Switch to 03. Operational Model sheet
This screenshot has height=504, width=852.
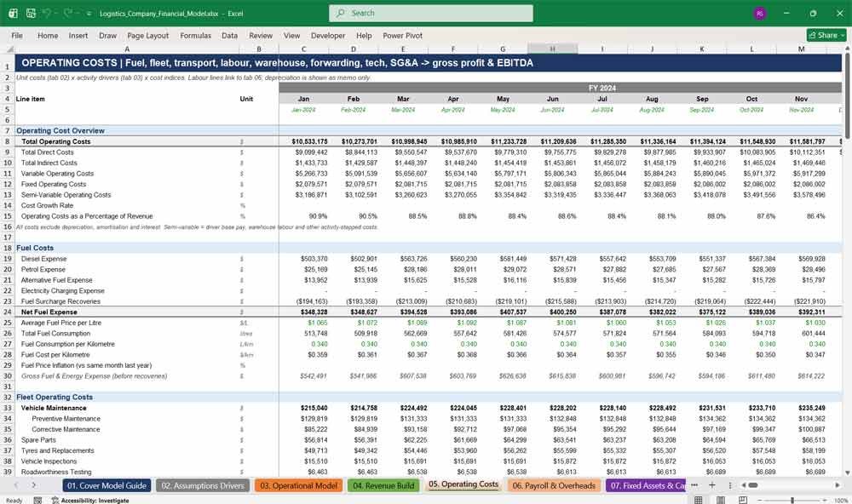point(298,485)
